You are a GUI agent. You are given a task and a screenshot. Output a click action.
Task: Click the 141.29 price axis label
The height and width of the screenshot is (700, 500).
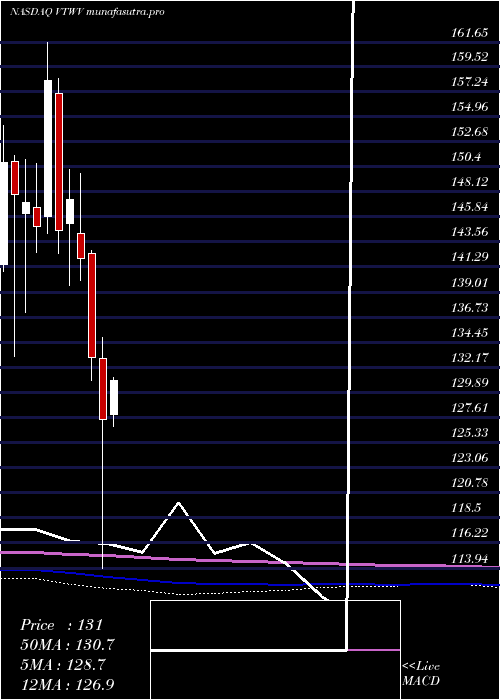coord(470,257)
